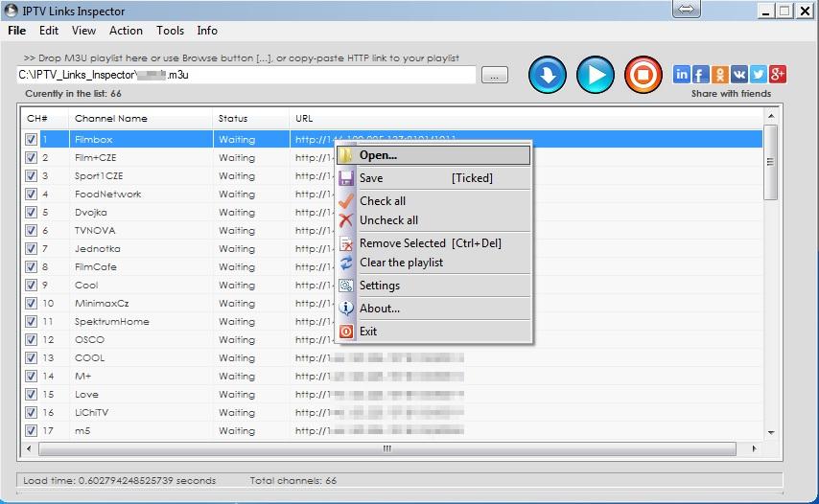Share via the LinkedIn icon

(x=681, y=75)
